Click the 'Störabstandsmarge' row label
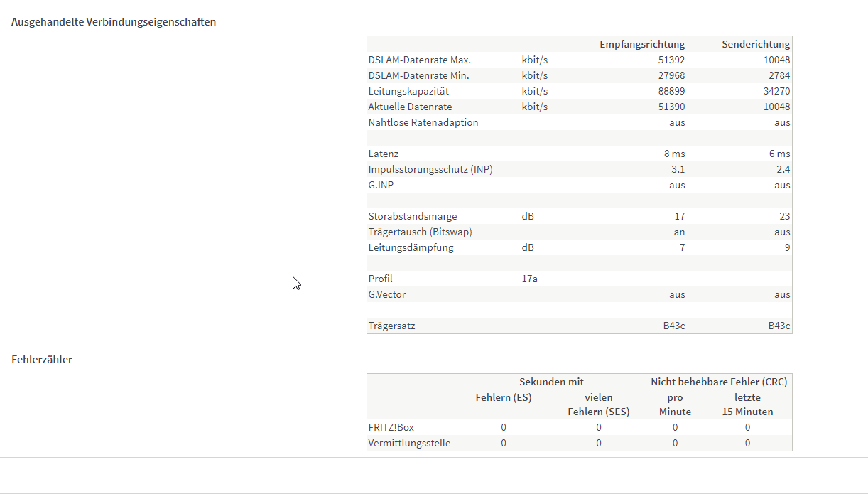Image resolution: width=868 pixels, height=494 pixels. tap(413, 216)
